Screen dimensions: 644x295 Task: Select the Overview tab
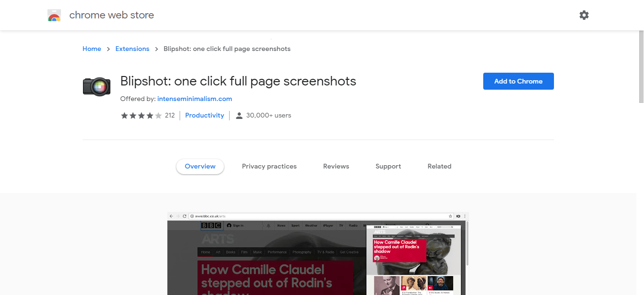[200, 166]
